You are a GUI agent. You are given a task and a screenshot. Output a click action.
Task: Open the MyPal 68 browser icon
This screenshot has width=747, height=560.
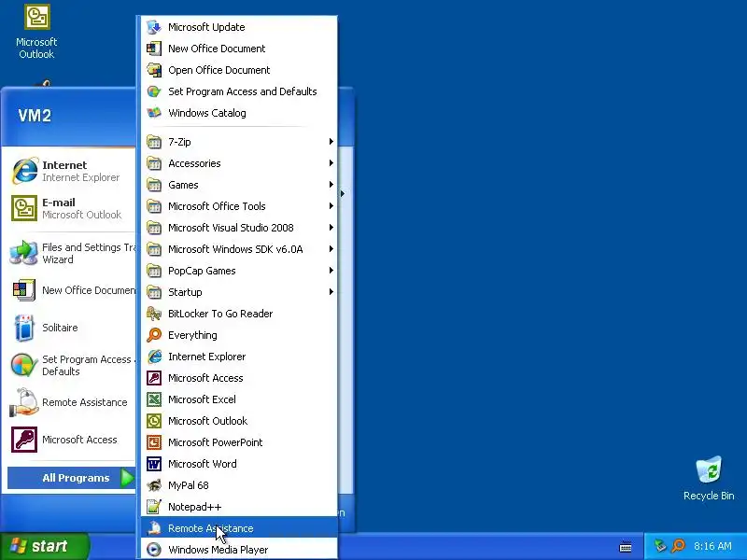click(154, 485)
